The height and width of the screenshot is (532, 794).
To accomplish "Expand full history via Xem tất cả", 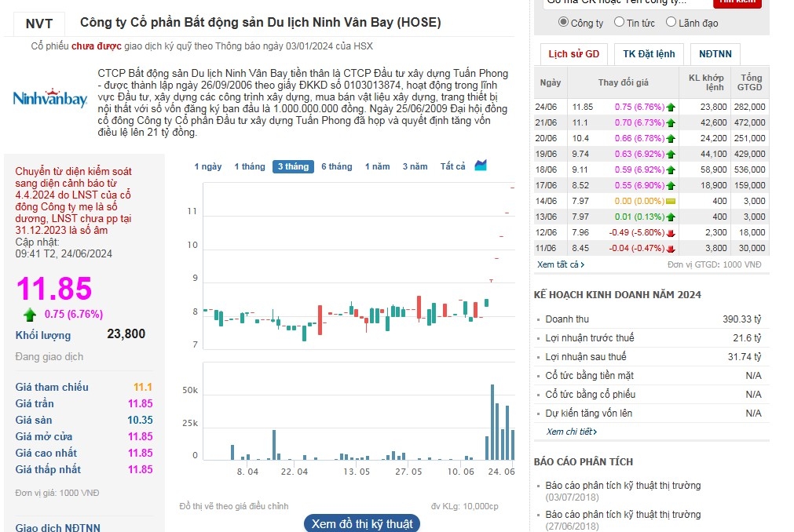I will click(561, 264).
